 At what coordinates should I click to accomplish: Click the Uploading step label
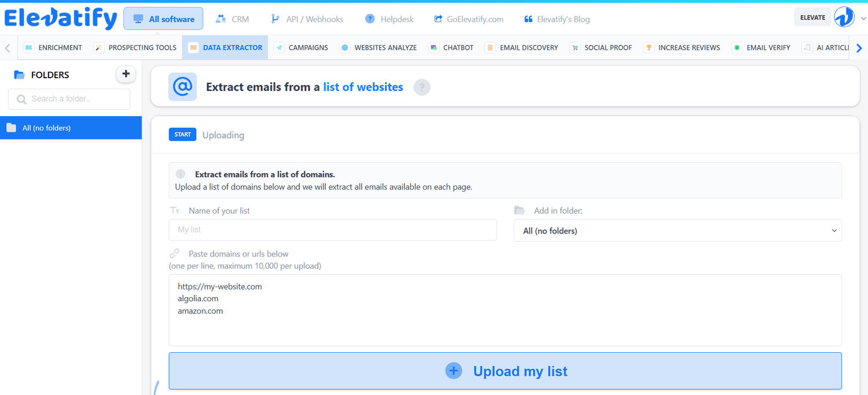(223, 135)
